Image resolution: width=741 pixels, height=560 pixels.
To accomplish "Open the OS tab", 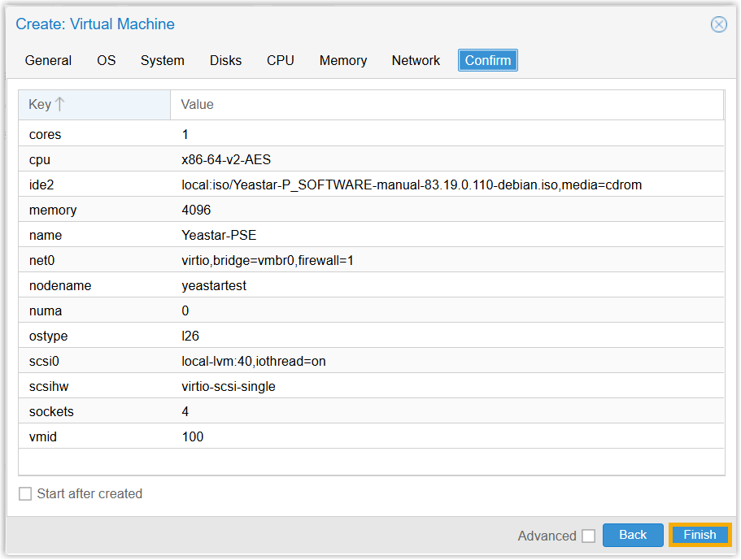I will (107, 61).
